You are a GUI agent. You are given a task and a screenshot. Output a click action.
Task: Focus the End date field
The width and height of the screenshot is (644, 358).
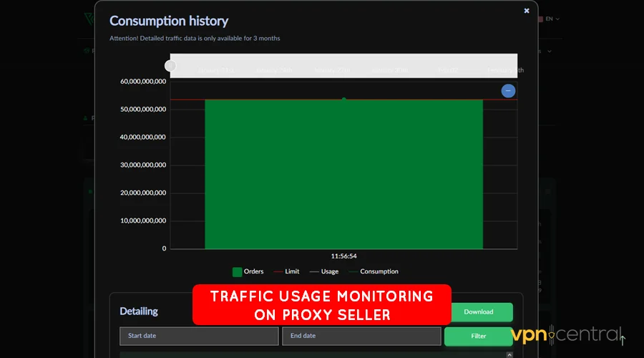pyautogui.click(x=361, y=336)
